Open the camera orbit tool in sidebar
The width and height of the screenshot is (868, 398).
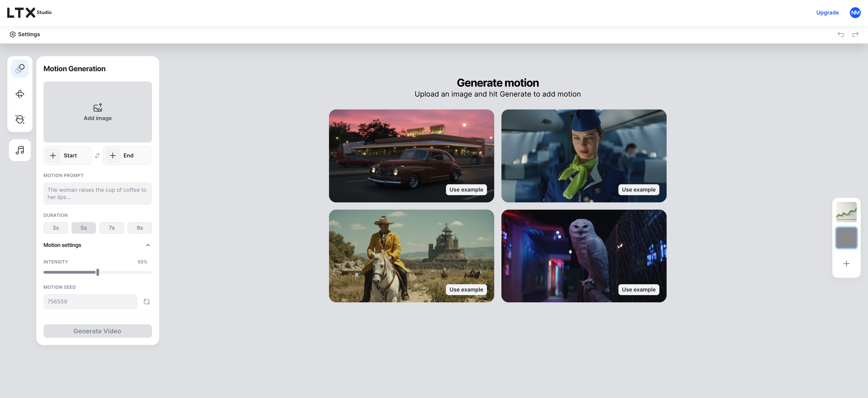[20, 94]
